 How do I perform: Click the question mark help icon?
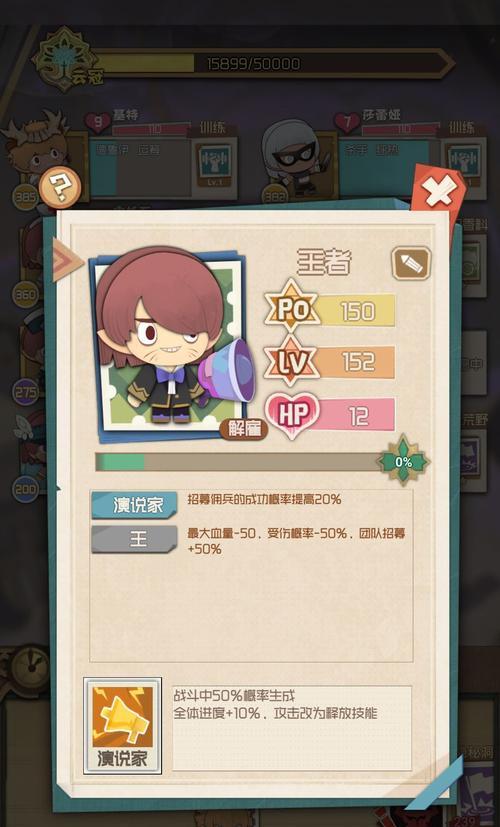click(60, 187)
